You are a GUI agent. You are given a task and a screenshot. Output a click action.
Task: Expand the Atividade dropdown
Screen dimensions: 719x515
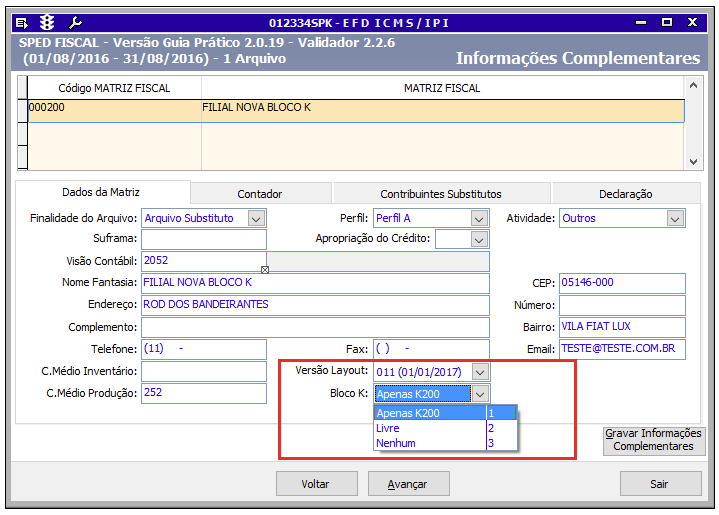coord(675,219)
